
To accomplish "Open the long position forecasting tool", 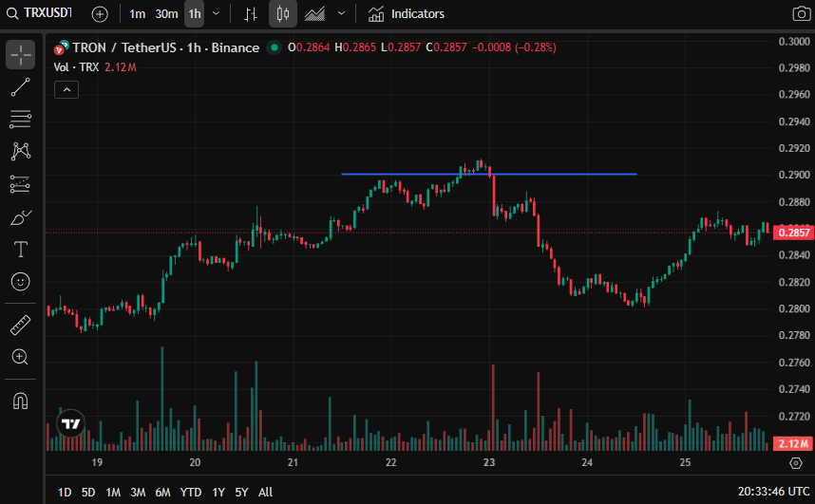I will tap(20, 184).
